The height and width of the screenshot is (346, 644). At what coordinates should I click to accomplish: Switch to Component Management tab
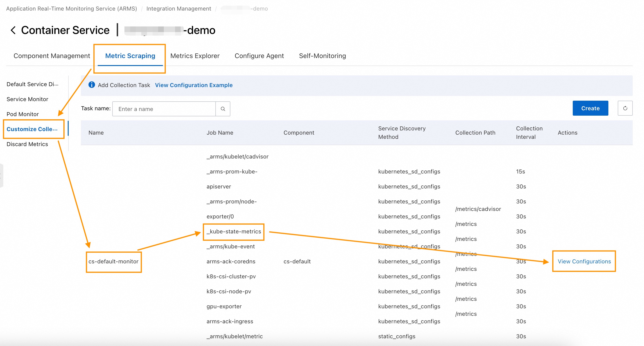click(52, 56)
